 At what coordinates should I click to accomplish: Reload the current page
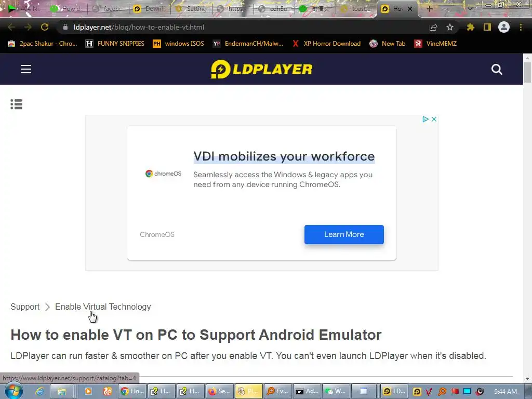45,27
